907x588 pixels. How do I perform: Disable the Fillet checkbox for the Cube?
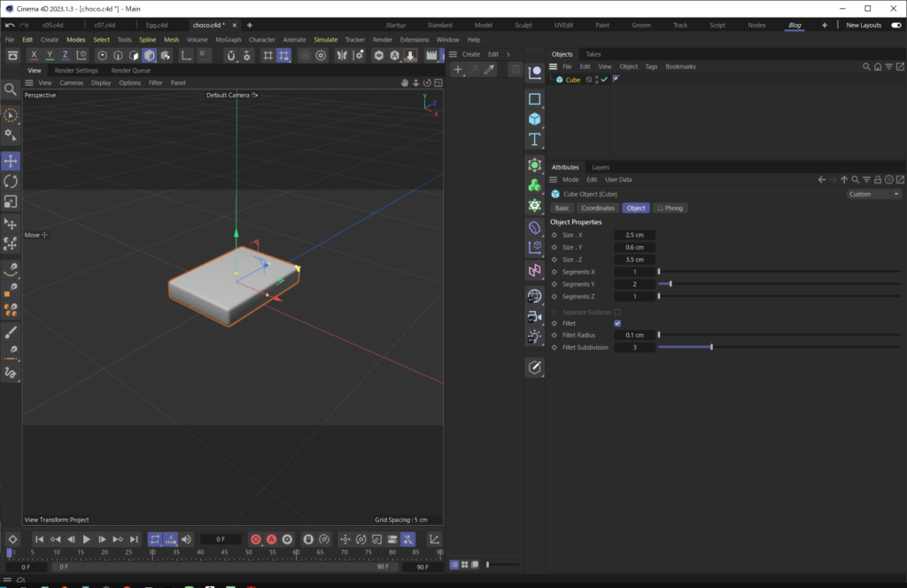point(617,323)
